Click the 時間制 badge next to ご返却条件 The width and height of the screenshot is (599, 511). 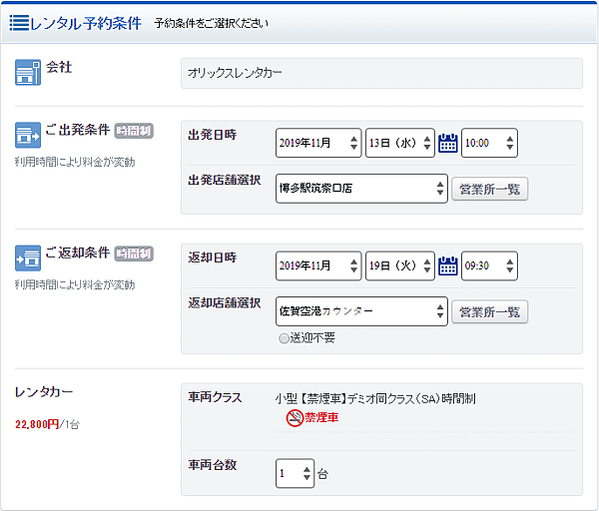[x=134, y=254]
